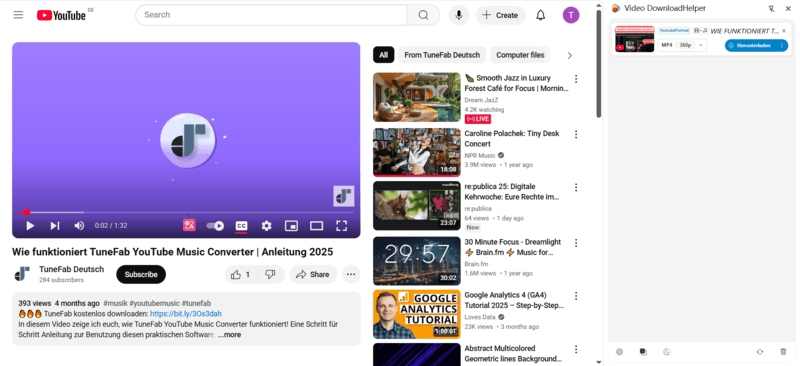Select the All filter chip
Viewport: 800px width, 366px height.
pos(383,55)
